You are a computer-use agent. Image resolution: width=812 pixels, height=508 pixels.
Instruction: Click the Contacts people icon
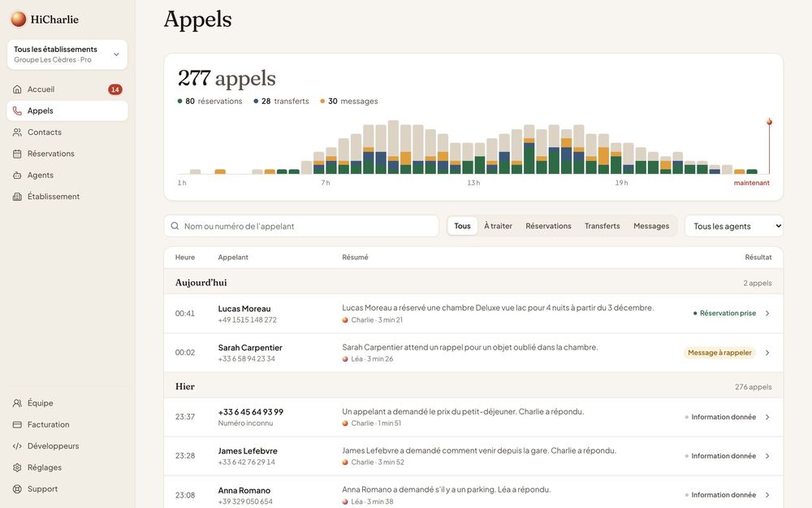tap(17, 132)
